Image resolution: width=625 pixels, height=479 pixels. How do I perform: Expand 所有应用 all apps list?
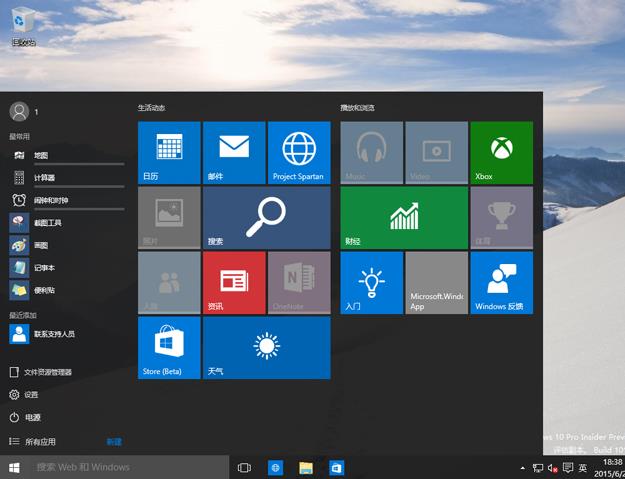tap(33, 442)
